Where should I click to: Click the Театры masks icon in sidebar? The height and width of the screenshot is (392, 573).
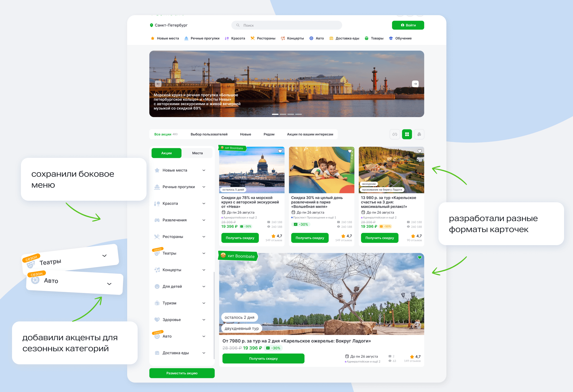[x=157, y=253]
